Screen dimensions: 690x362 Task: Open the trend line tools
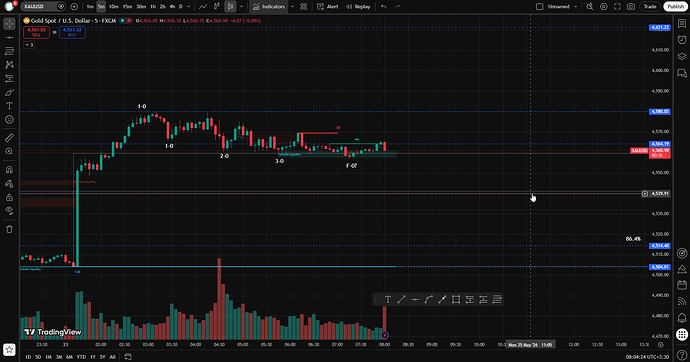click(9, 38)
